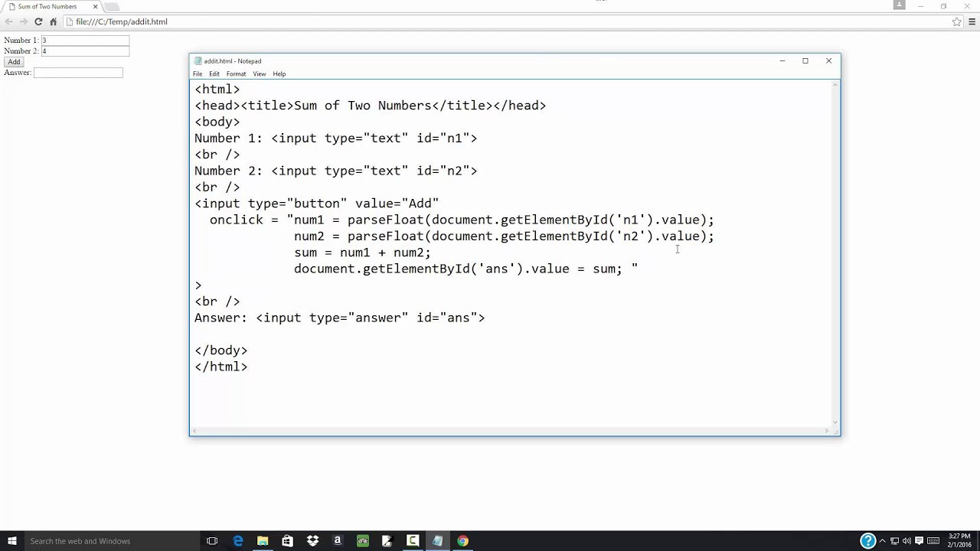The width and height of the screenshot is (980, 551).
Task: Click the Chrome user profile icon
Action: pos(900,5)
